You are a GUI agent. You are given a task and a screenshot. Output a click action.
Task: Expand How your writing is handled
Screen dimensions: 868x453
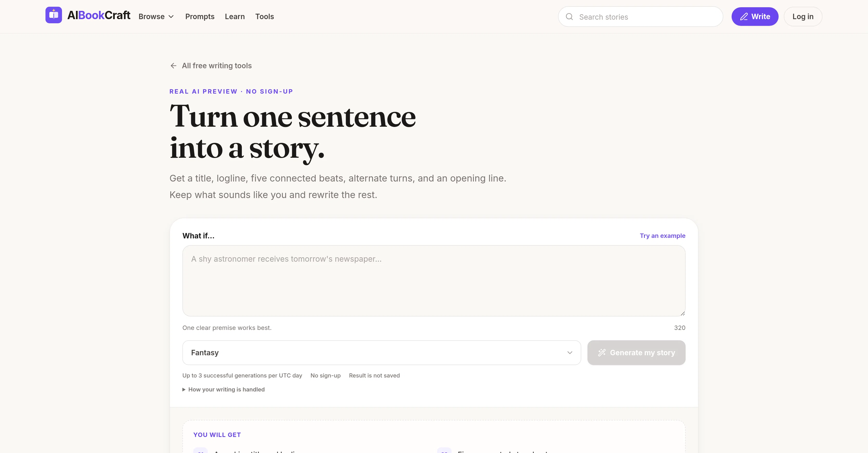coord(223,390)
